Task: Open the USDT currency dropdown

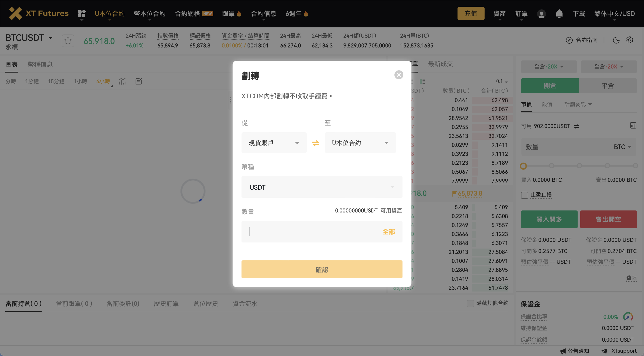Action: click(x=322, y=187)
